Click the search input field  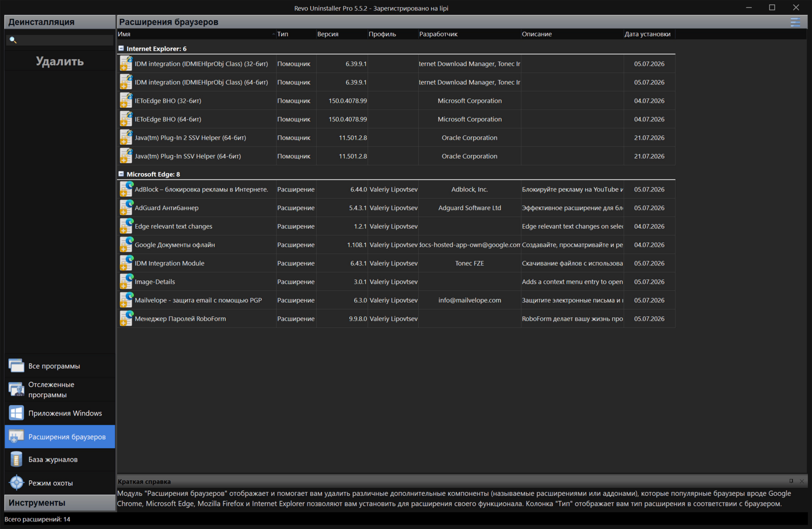[60, 40]
